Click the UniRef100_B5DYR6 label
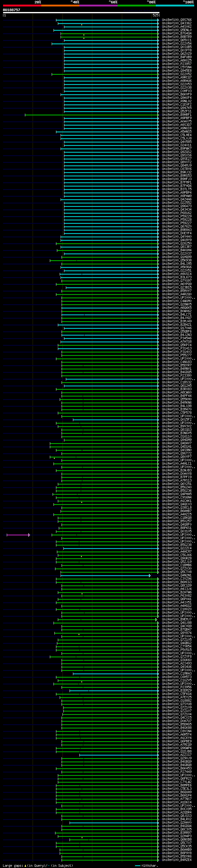 177,857
